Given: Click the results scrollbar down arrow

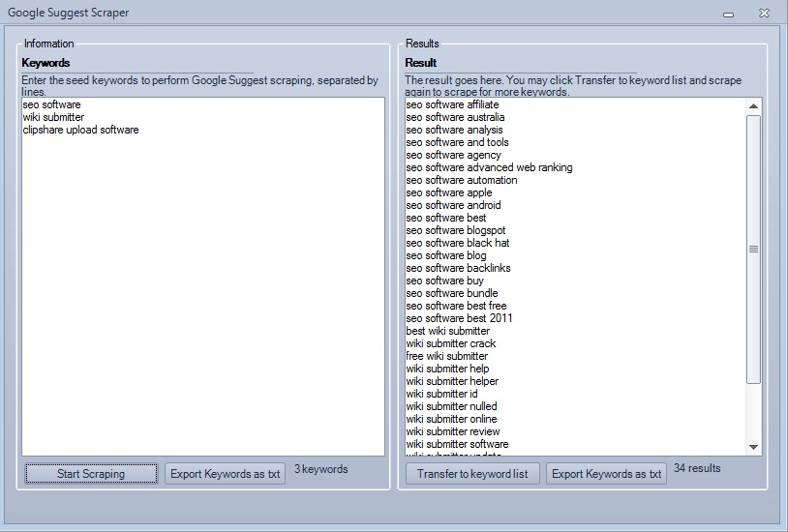Looking at the screenshot, I should tap(753, 447).
